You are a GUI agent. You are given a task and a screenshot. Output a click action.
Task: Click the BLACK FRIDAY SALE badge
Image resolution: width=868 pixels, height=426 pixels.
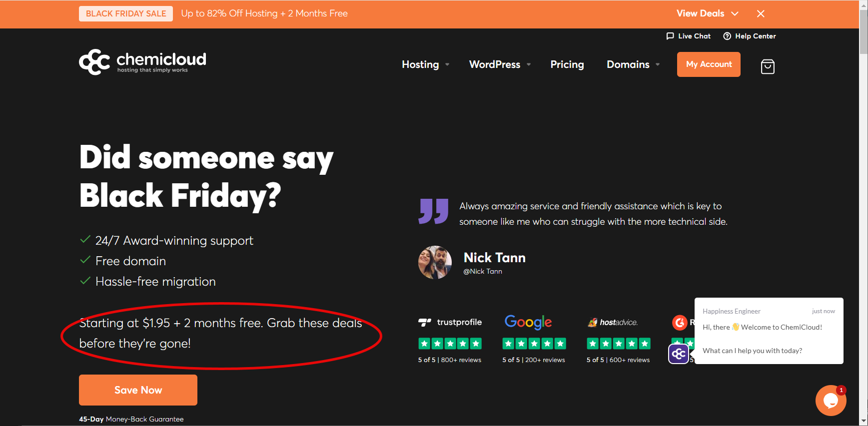126,13
